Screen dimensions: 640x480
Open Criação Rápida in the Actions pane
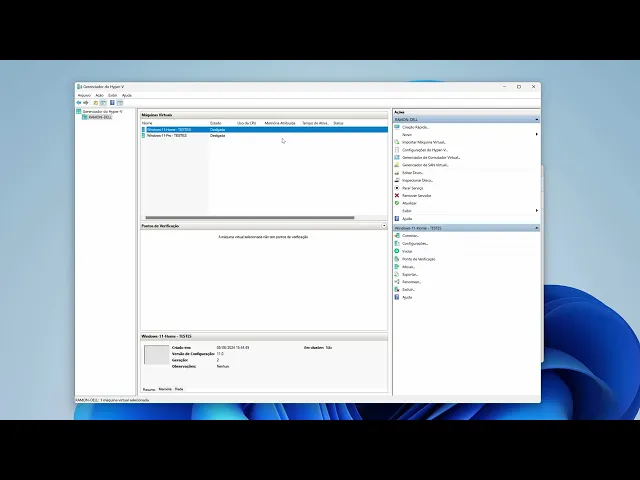coord(415,127)
